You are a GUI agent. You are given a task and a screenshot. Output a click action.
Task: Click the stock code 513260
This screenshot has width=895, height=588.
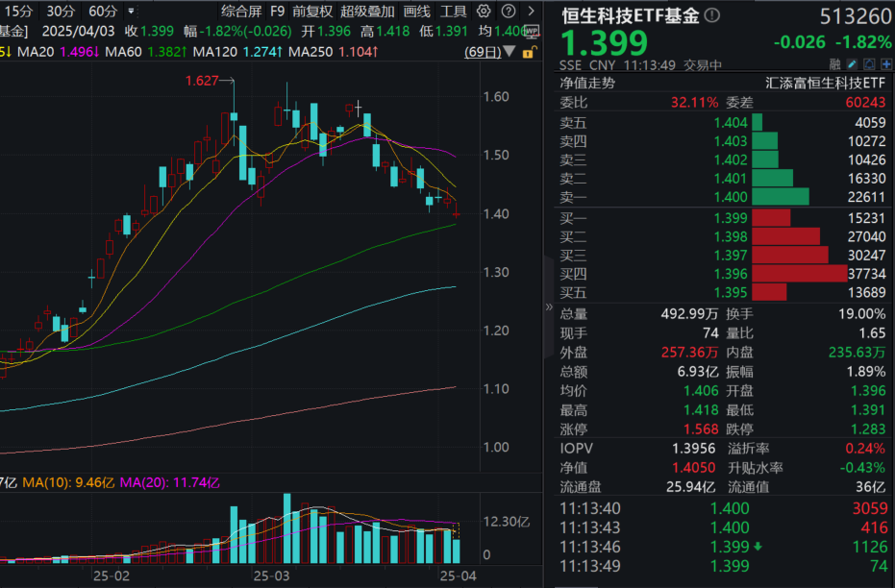coord(855,16)
